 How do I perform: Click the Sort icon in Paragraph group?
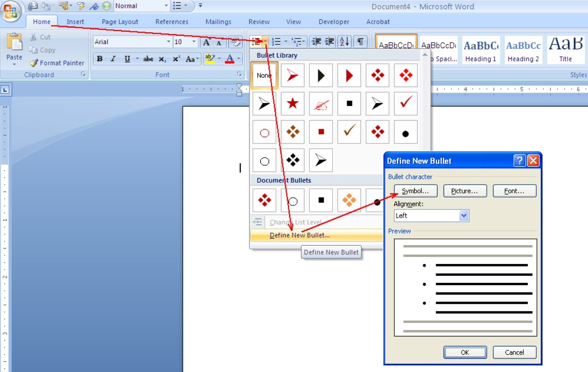[344, 42]
